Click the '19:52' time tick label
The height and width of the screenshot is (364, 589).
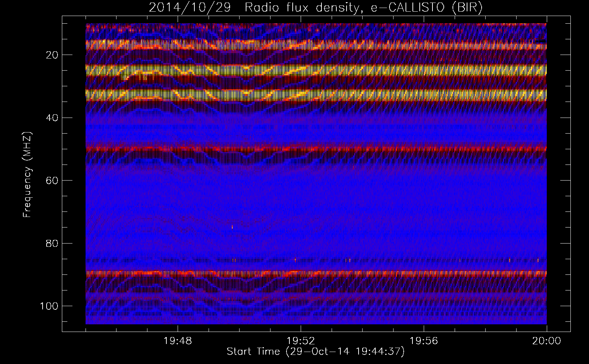[x=301, y=341]
